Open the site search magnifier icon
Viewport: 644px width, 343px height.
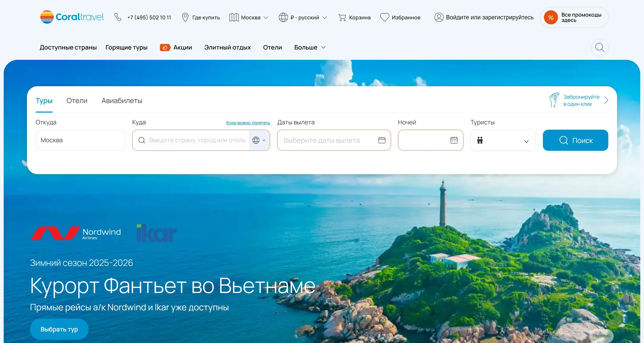600,47
